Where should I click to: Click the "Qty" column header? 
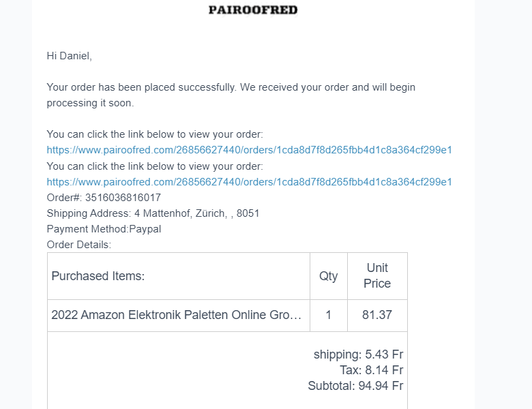point(329,276)
